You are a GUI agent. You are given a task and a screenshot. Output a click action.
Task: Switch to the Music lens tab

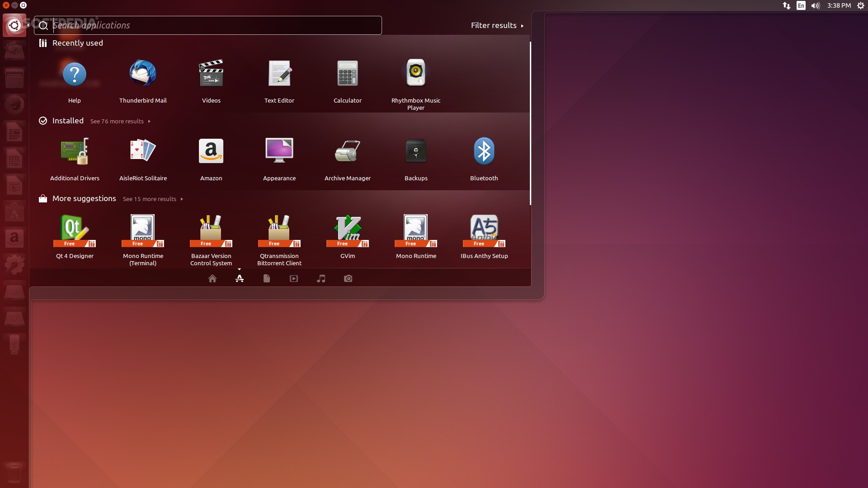pyautogui.click(x=321, y=279)
